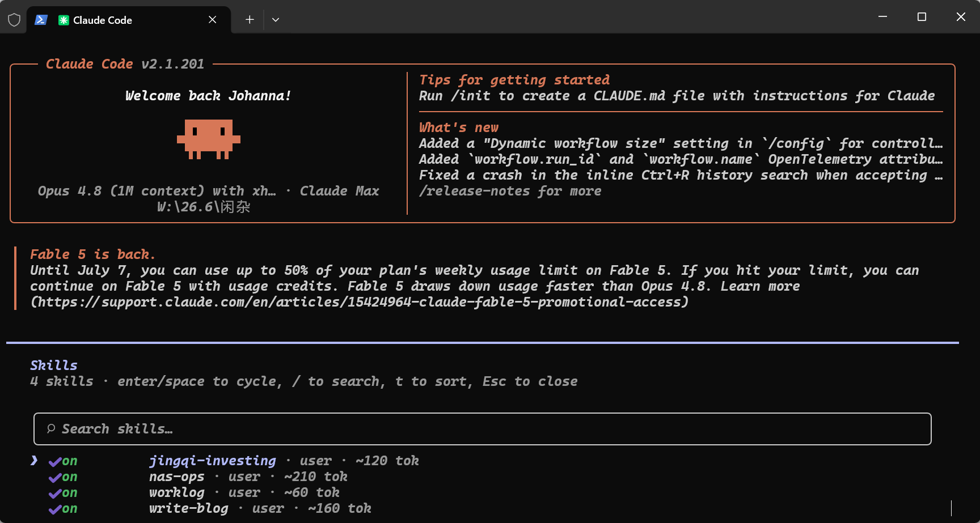Viewport: 980px width, 523px height.
Task: Toggle the jingqi-investing skill on/off
Action: (63, 461)
